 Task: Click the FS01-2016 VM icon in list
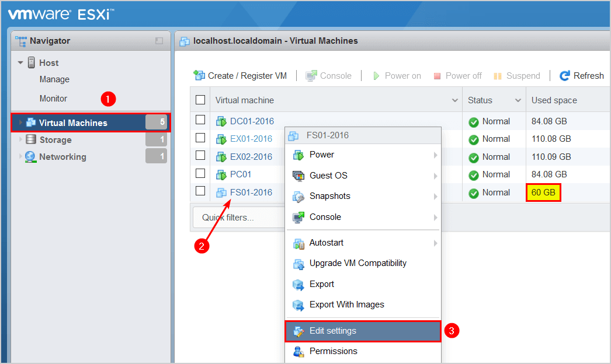[221, 192]
